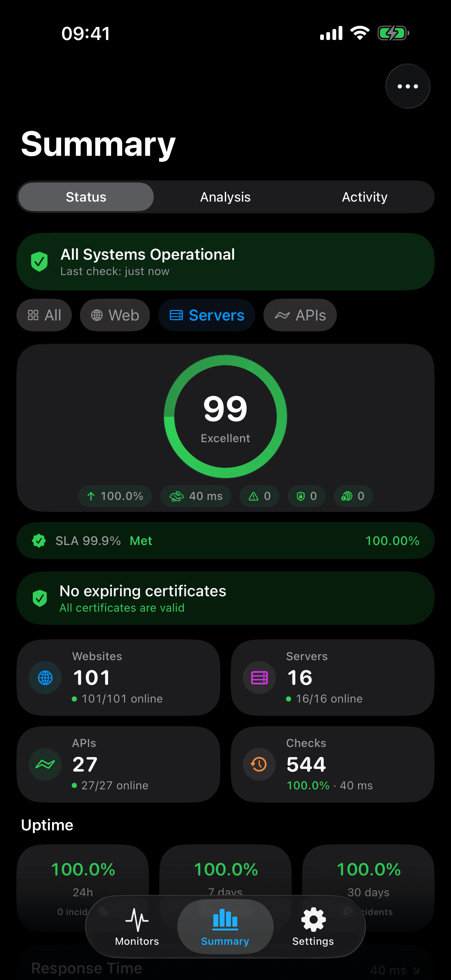Tap the 27/27 online status text

[115, 785]
